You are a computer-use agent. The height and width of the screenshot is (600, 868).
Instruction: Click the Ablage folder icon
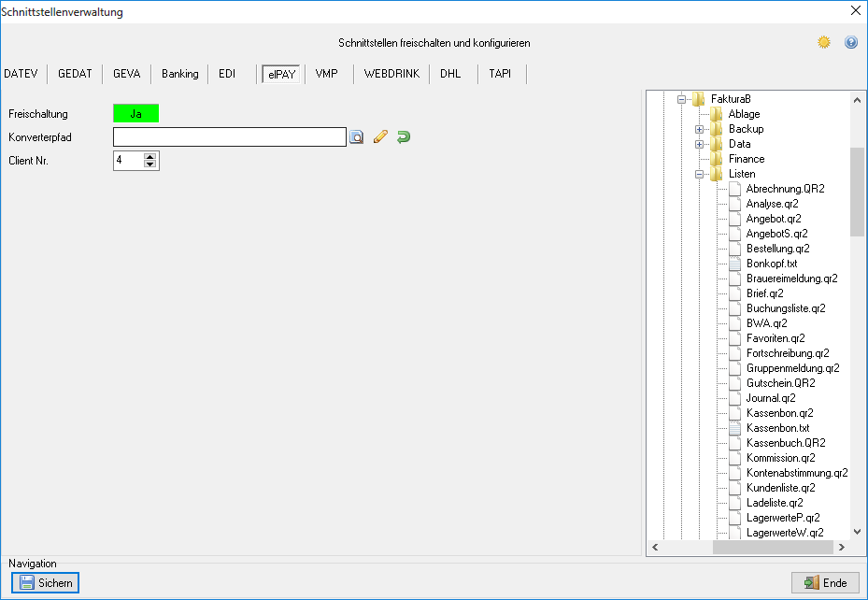click(716, 114)
